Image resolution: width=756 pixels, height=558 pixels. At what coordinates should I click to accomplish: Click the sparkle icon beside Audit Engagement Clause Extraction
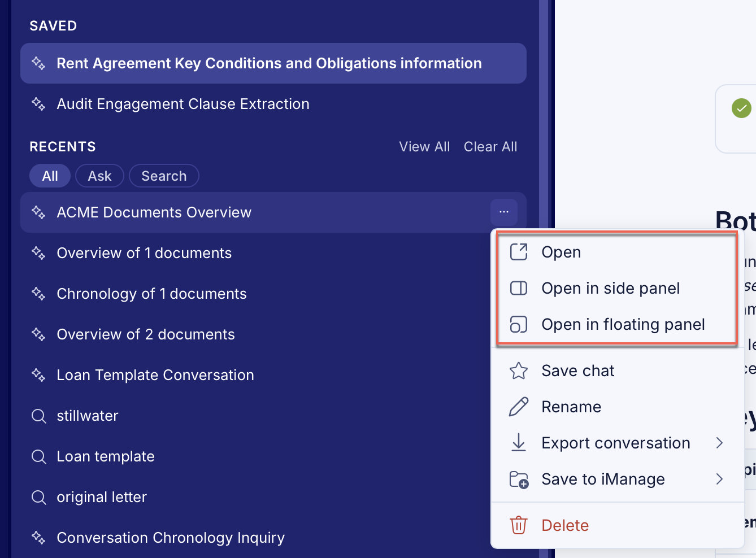click(x=38, y=104)
